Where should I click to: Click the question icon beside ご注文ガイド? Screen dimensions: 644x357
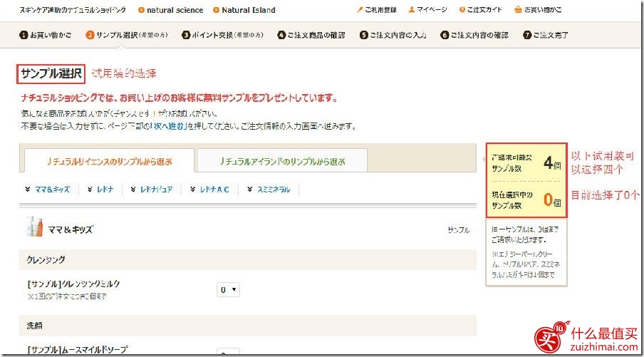462,10
